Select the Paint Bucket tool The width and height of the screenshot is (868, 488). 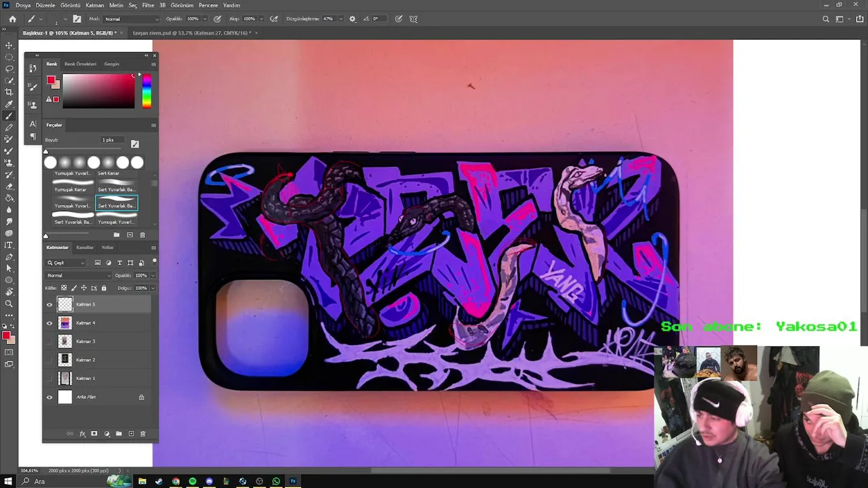9,198
